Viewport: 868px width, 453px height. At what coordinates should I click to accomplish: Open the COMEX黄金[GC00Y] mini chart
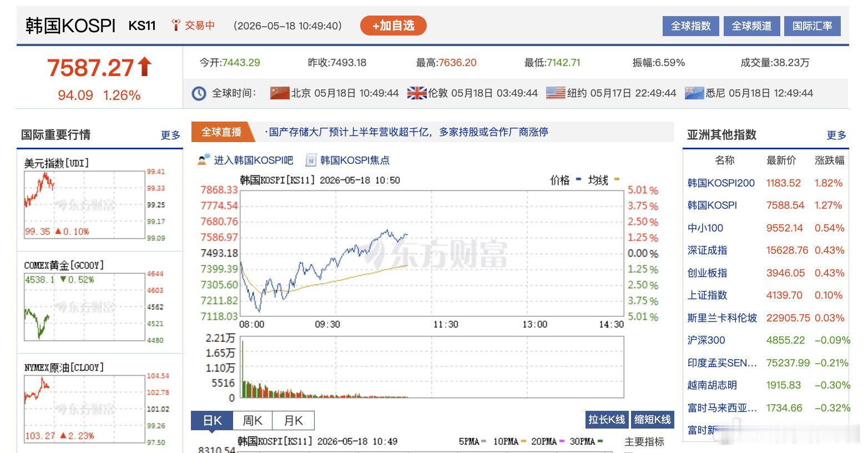coord(84,307)
